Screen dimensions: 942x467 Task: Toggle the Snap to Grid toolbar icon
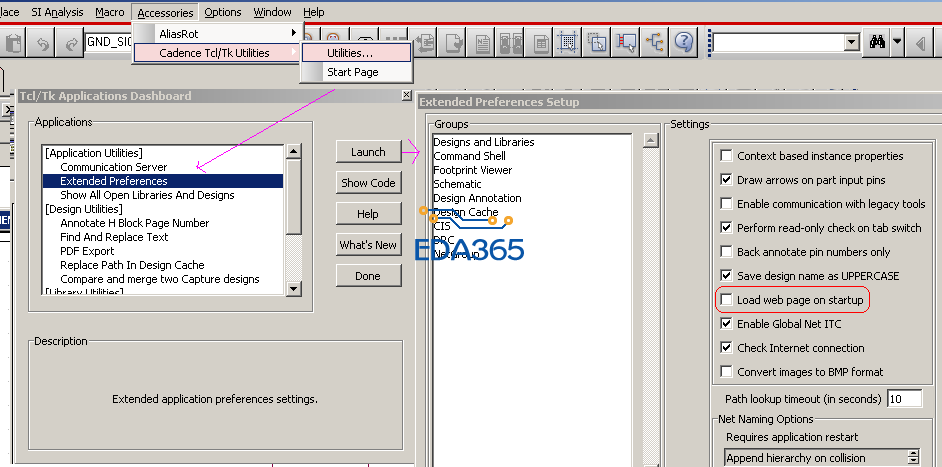pos(568,43)
